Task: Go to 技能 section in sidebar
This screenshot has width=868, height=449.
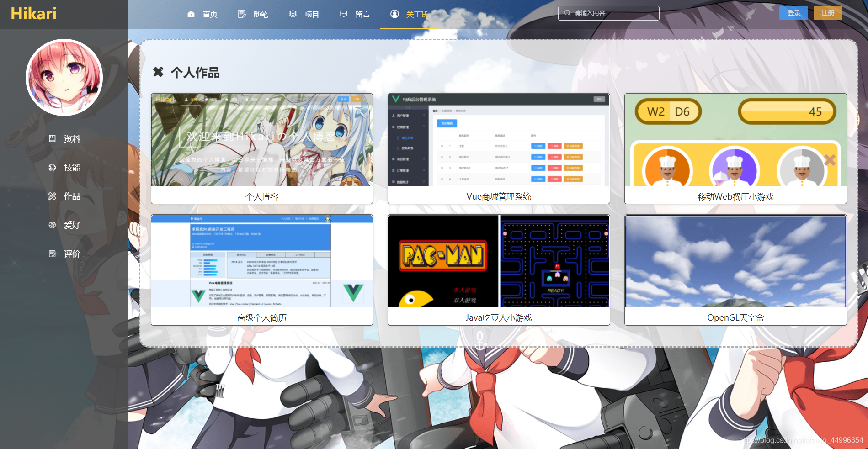Action: [72, 167]
